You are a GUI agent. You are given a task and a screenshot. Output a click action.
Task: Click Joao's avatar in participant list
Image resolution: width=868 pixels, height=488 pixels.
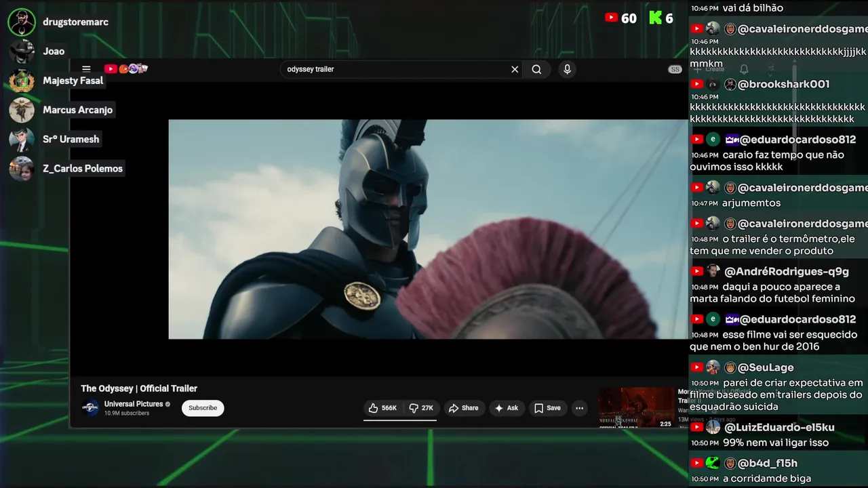click(22, 52)
